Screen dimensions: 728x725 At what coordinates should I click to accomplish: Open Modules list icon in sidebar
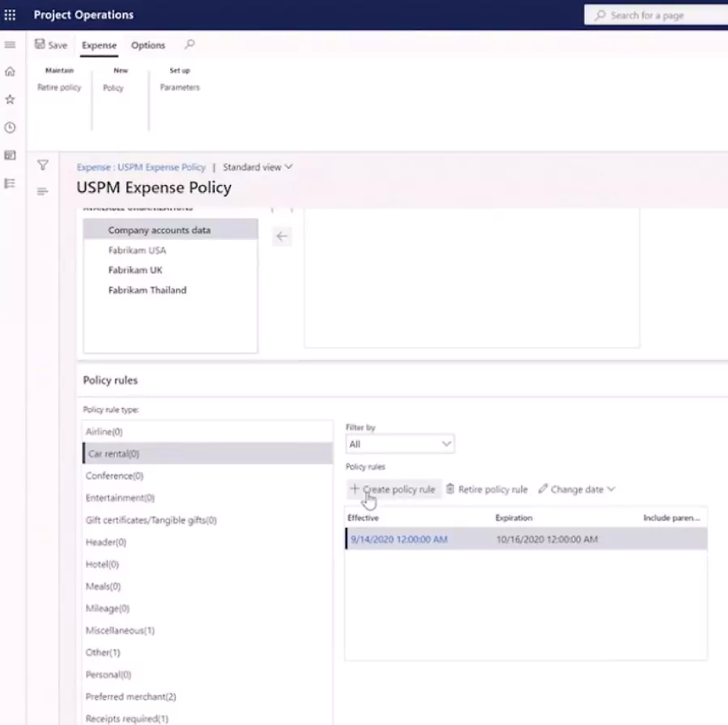click(x=11, y=183)
